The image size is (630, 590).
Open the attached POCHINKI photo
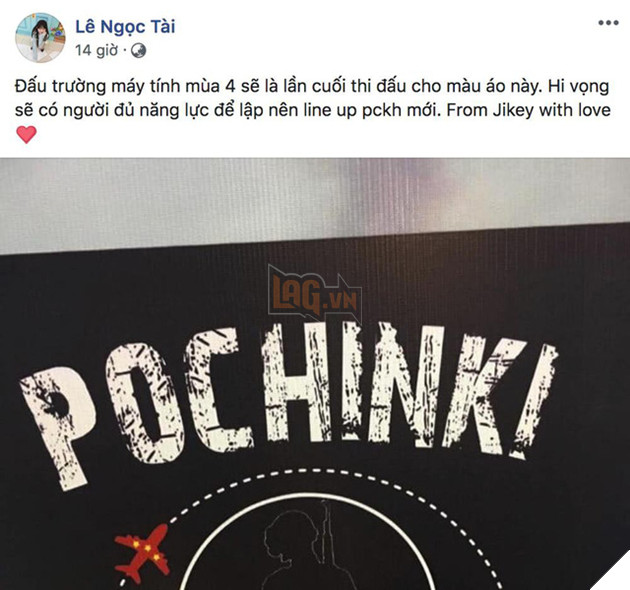(315, 374)
